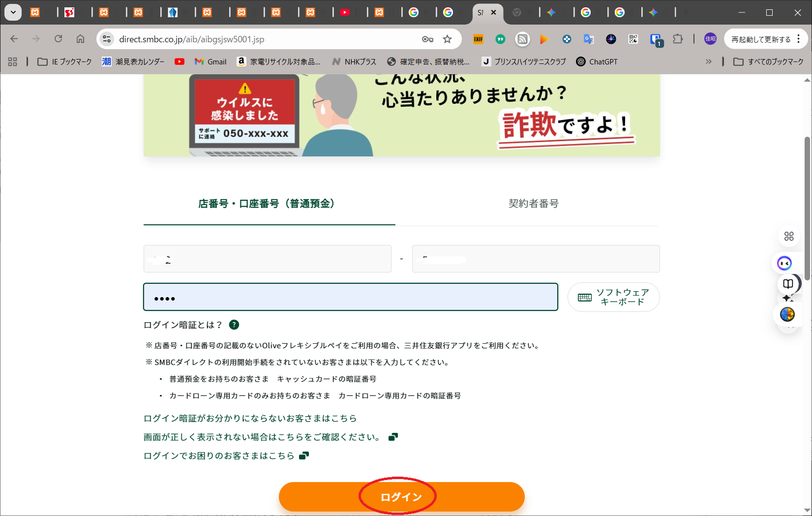Select the 店番号・口座番号（普通預金） tab
This screenshot has width=812, height=516.
pyautogui.click(x=269, y=204)
